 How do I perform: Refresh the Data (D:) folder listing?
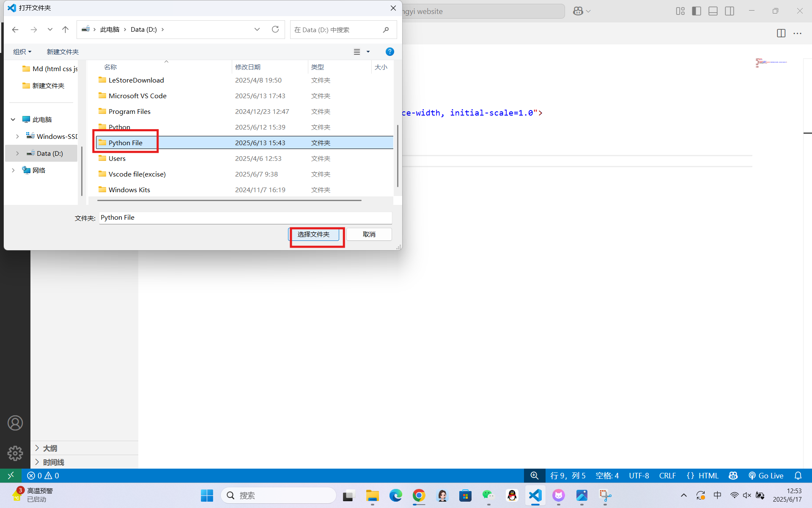pyautogui.click(x=275, y=29)
